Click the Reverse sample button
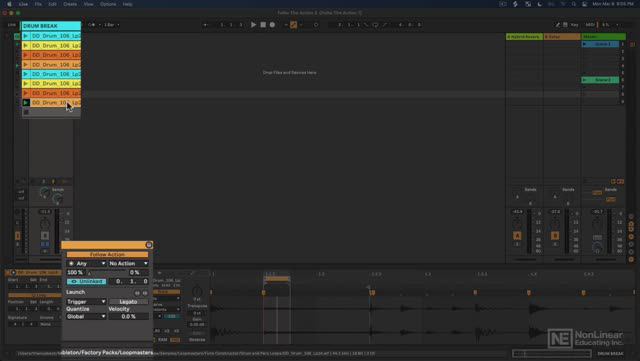The image size is (640, 361). point(197,340)
